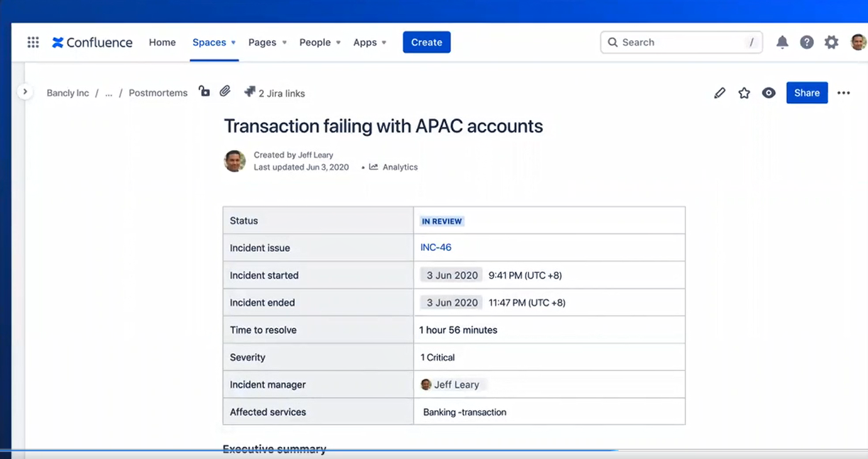Click the Incident ended row label
Image resolution: width=868 pixels, height=459 pixels.
coord(262,302)
